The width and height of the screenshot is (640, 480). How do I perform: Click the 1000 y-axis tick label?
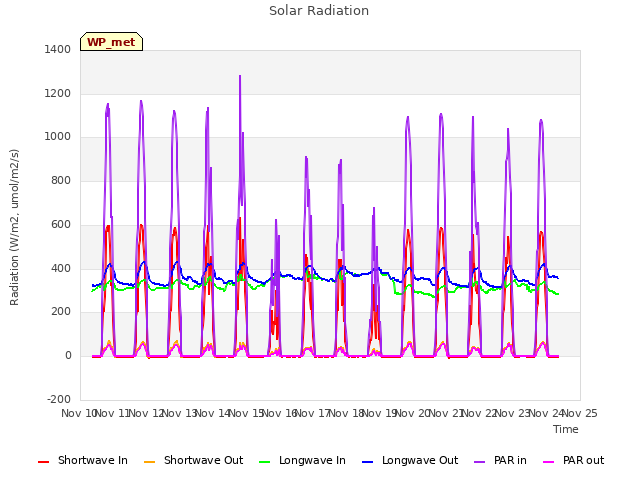tap(58, 137)
